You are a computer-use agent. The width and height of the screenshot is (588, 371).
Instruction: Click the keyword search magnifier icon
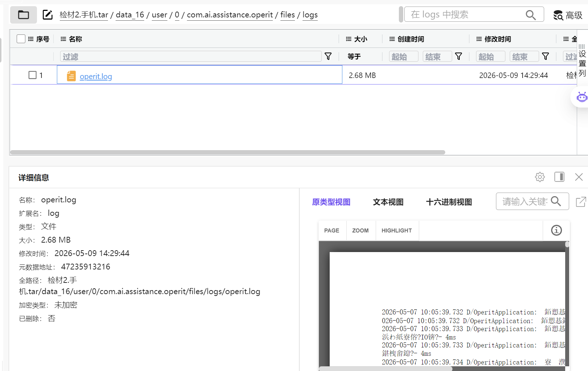556,201
